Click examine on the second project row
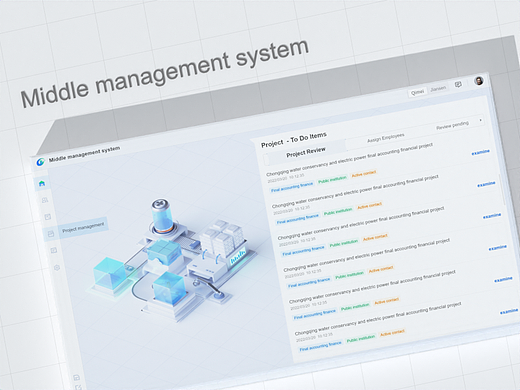 click(x=486, y=184)
